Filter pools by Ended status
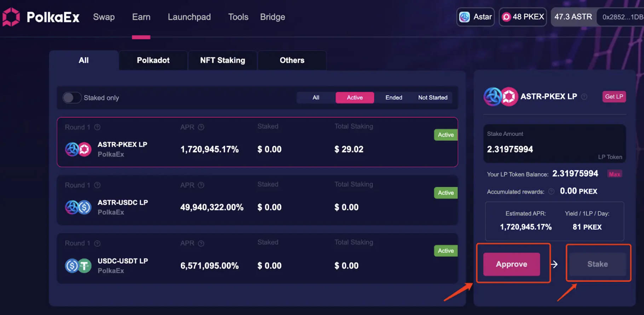The image size is (644, 315). point(394,97)
